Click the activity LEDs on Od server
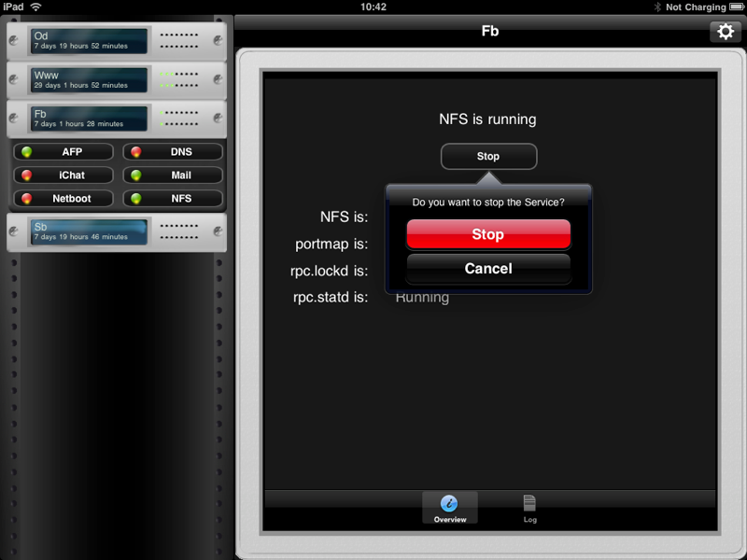This screenshot has height=560, width=747. coord(178,40)
